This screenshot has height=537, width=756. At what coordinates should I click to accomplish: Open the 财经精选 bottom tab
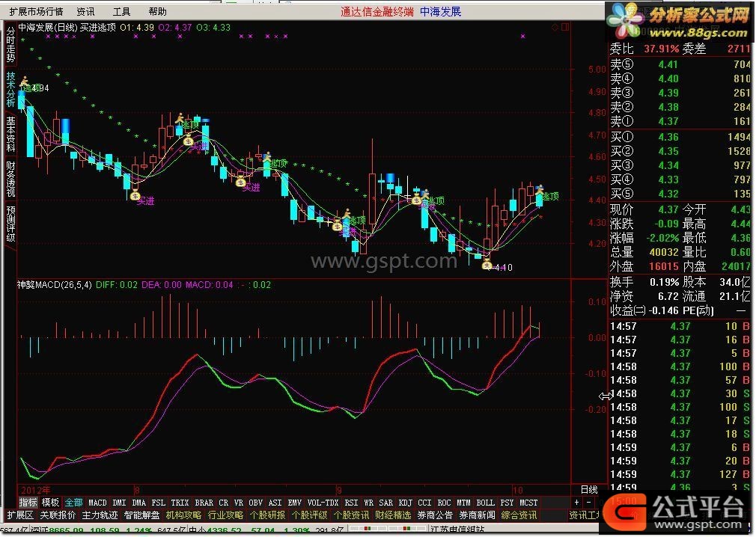(x=394, y=515)
